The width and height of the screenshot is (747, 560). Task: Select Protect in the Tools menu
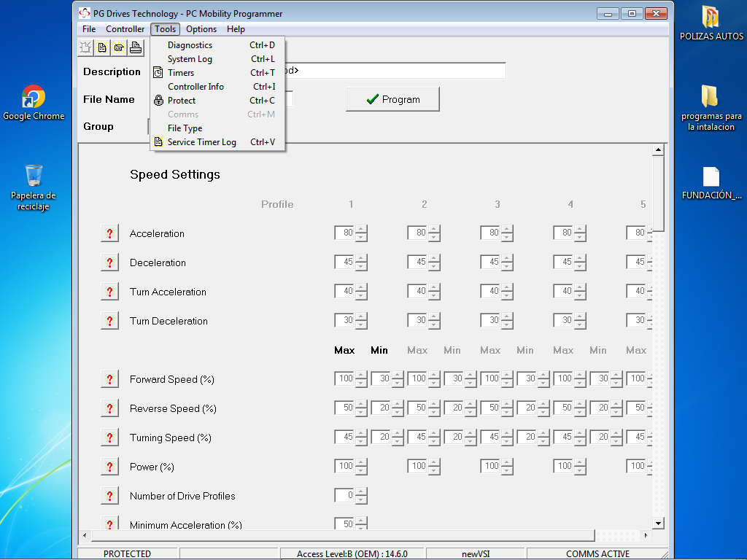tap(182, 101)
